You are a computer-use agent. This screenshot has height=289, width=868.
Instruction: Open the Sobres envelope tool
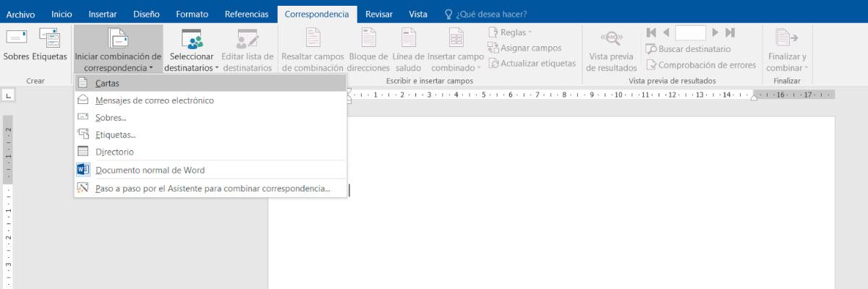[x=16, y=45]
